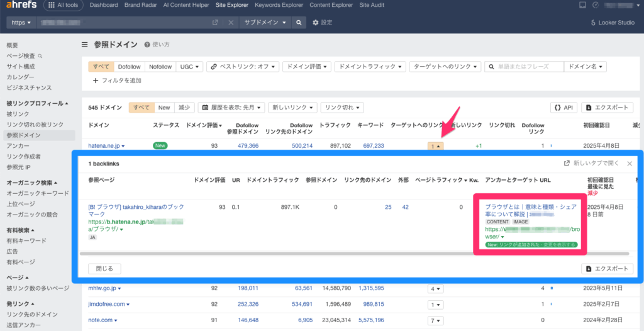Open 設定 gear settings

pos(323,23)
